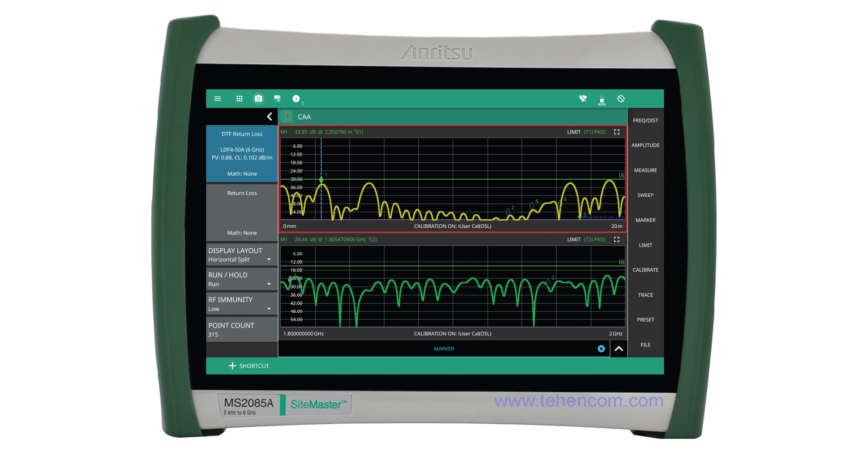Select marker 2 on green Return Loss trace
Image resolution: width=868 pixels, height=454 pixels.
pos(548,282)
